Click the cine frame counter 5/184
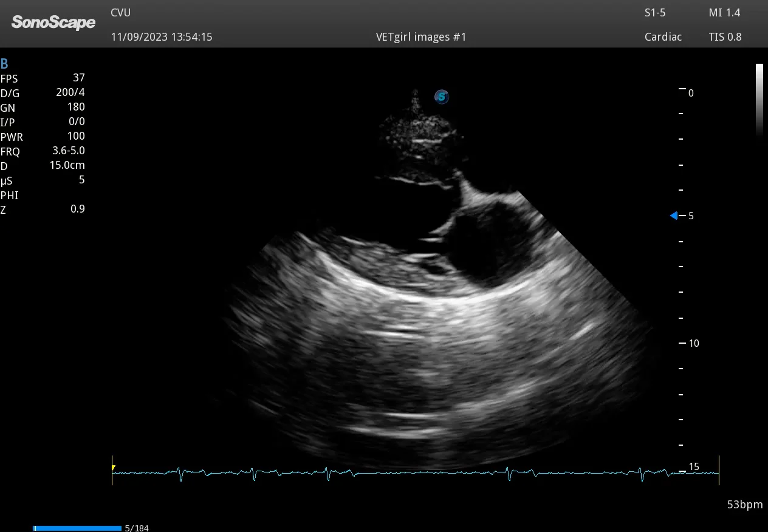 137,528
